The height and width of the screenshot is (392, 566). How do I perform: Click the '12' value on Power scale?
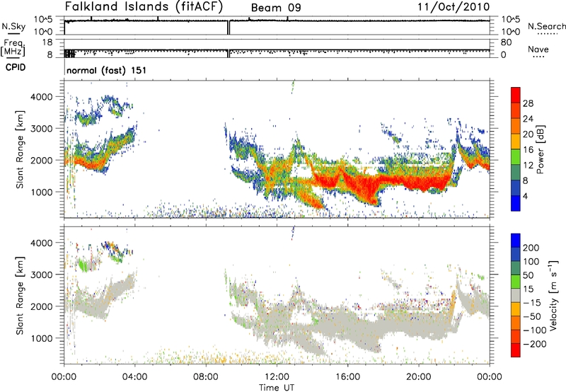pyautogui.click(x=528, y=166)
